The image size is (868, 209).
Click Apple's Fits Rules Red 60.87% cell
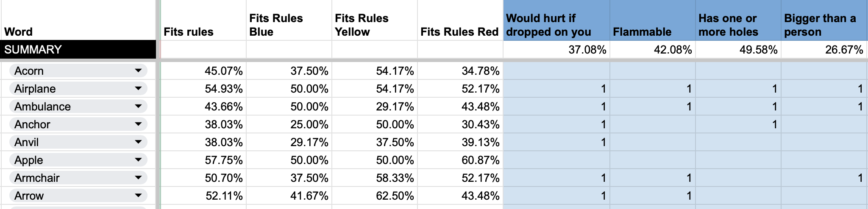460,160
